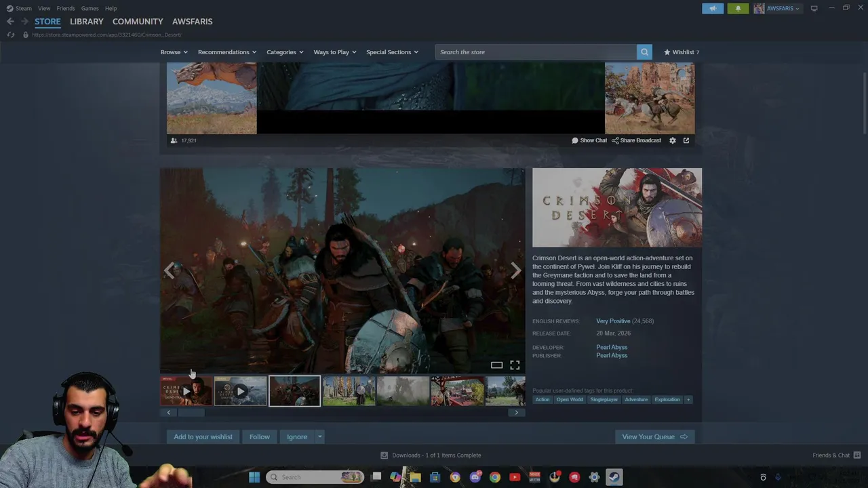Open File Explorer from taskbar
The height and width of the screenshot is (488, 868).
[415, 477]
